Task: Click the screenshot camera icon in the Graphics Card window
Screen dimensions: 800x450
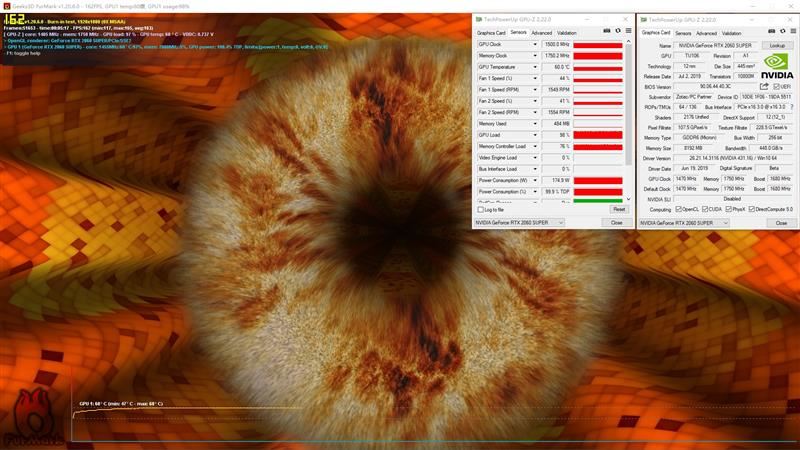Action: click(x=771, y=32)
